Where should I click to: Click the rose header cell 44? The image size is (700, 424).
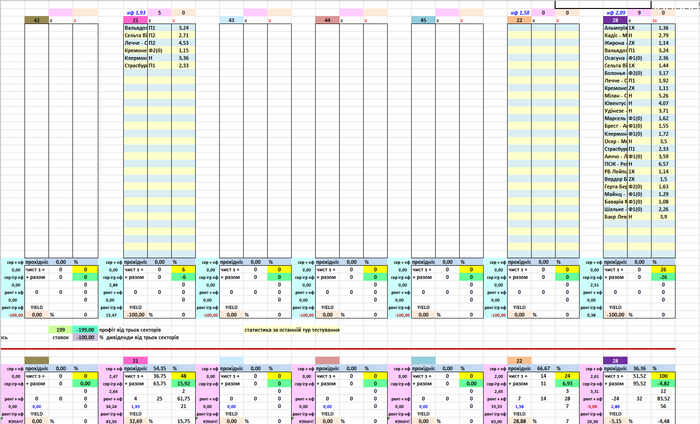click(x=327, y=20)
